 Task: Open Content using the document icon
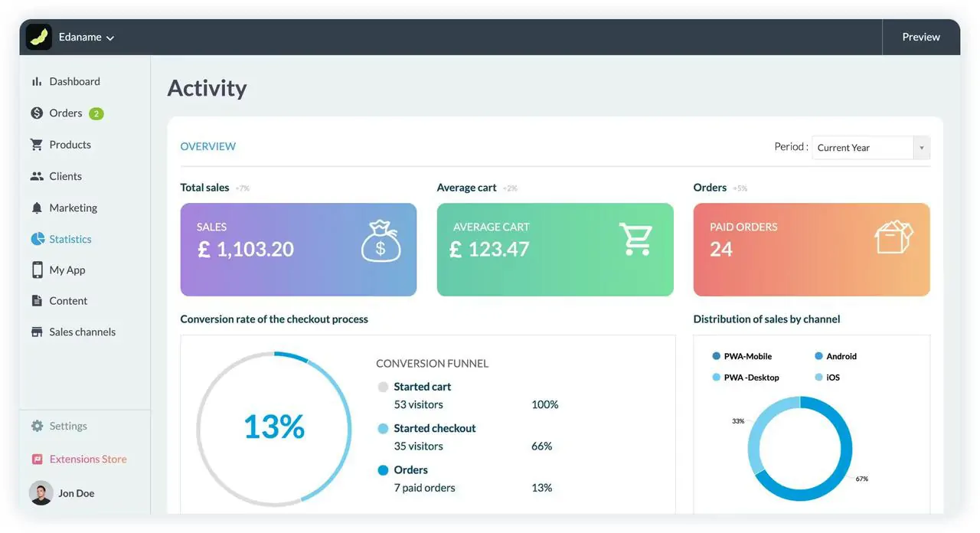click(x=37, y=301)
